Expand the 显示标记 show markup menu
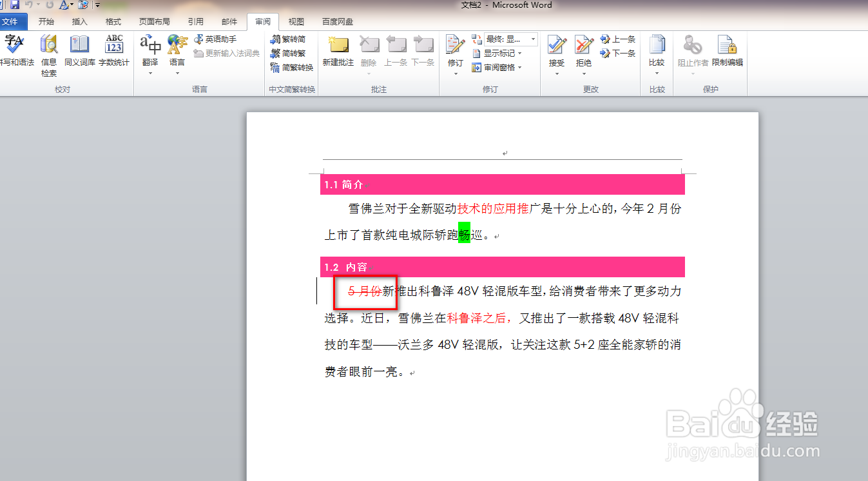This screenshot has width=868, height=481. pyautogui.click(x=497, y=54)
